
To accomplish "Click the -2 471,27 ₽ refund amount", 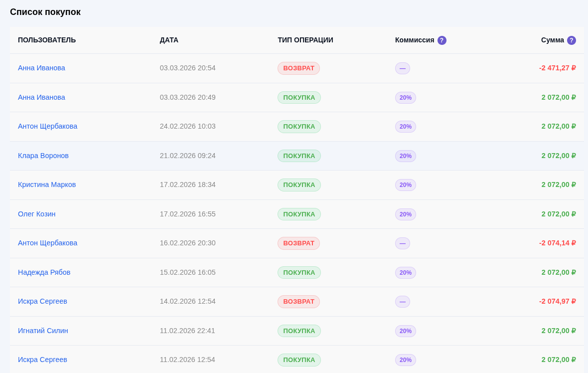I will coord(557,68).
